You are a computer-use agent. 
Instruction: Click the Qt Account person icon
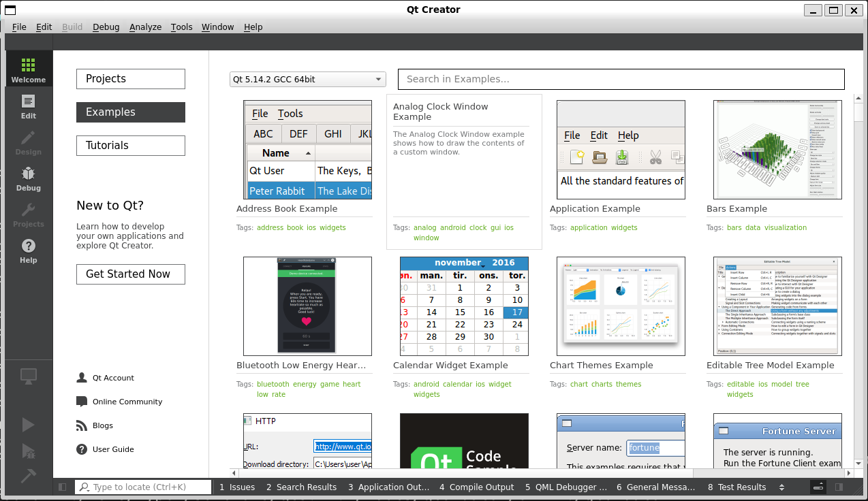(x=82, y=378)
